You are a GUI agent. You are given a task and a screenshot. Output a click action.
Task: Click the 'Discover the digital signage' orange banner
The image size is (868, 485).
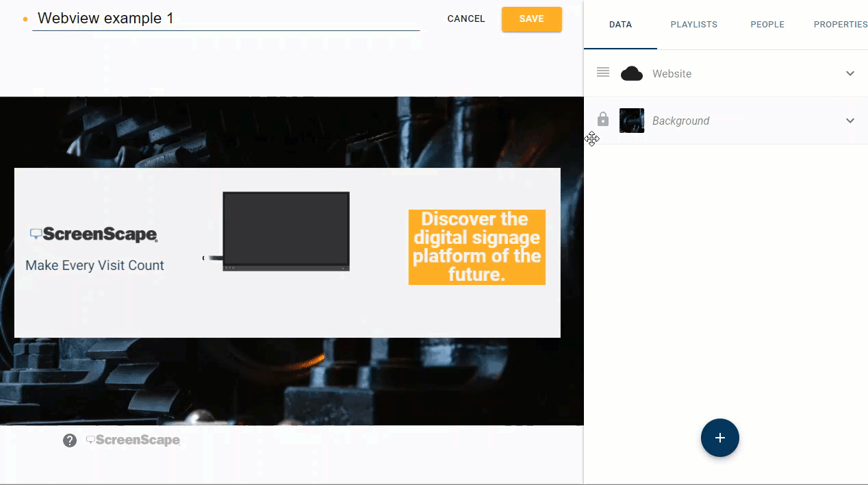point(477,247)
